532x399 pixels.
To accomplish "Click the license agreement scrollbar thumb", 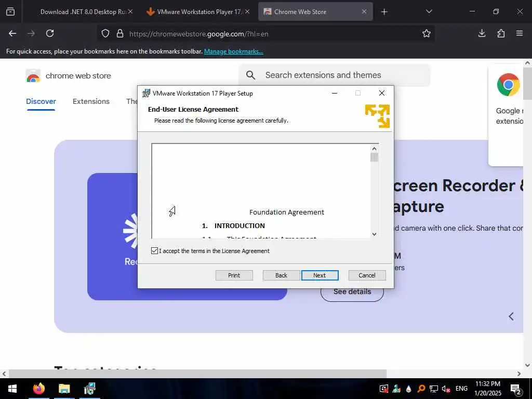I will point(374,157).
